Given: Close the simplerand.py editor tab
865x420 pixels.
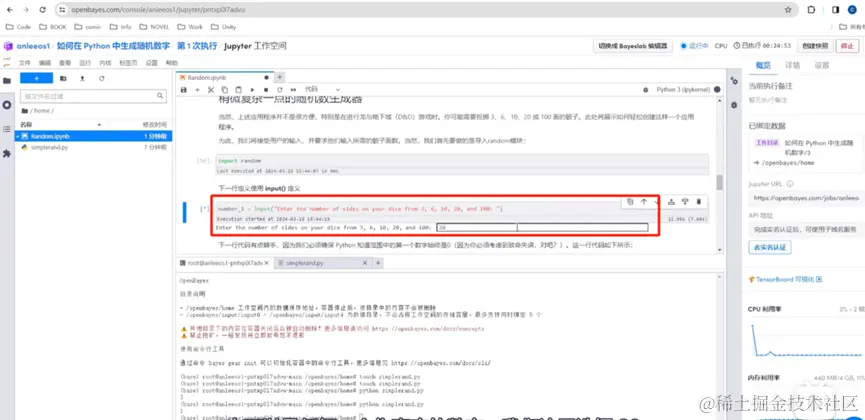Looking at the screenshot, I should (x=365, y=263).
